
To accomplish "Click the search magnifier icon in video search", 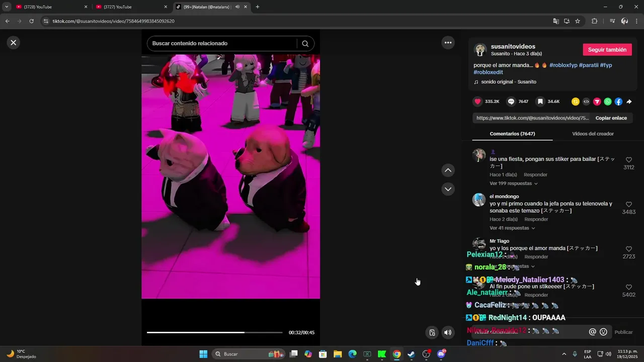I will tap(305, 44).
